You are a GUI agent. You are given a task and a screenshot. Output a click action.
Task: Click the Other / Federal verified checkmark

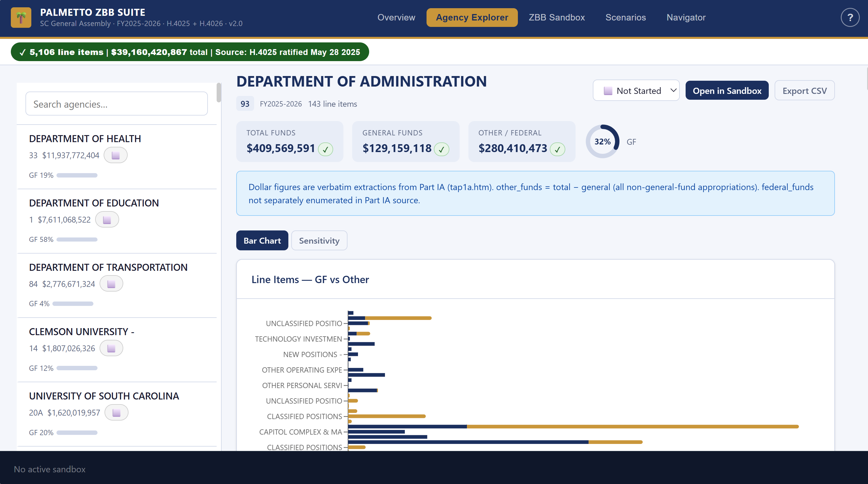557,149
